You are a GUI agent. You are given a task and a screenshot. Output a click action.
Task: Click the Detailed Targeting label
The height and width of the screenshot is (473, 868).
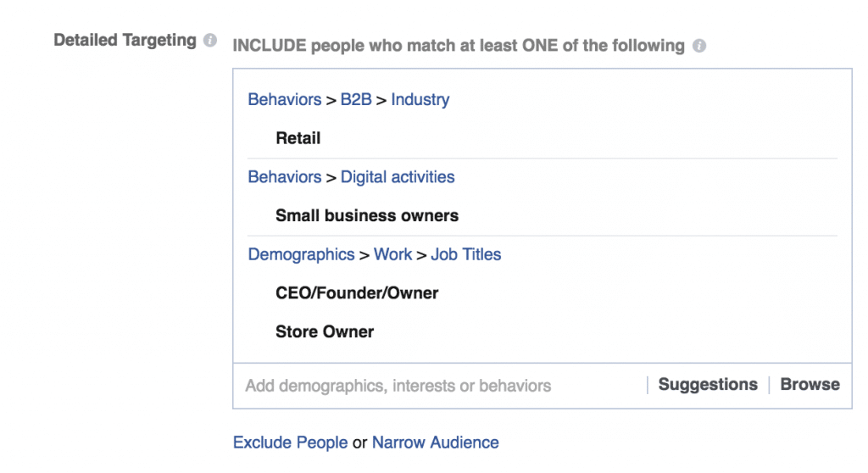click(x=125, y=41)
